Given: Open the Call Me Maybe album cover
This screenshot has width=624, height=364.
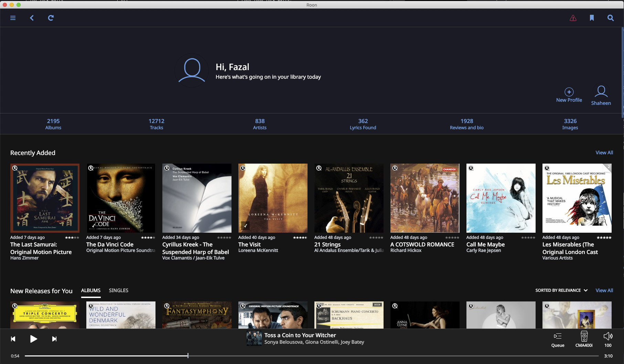Looking at the screenshot, I should pyautogui.click(x=501, y=198).
